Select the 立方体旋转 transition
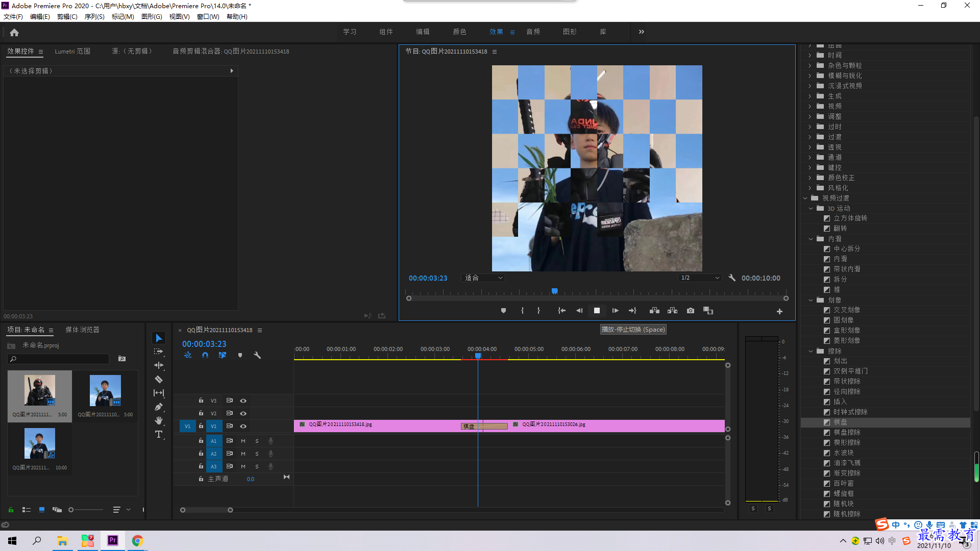The width and height of the screenshot is (980, 551). pos(850,218)
